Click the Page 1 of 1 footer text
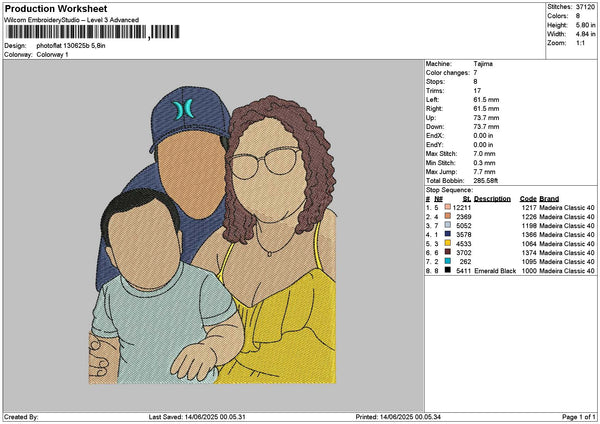Screen dimensions: 600x424 click(579, 417)
